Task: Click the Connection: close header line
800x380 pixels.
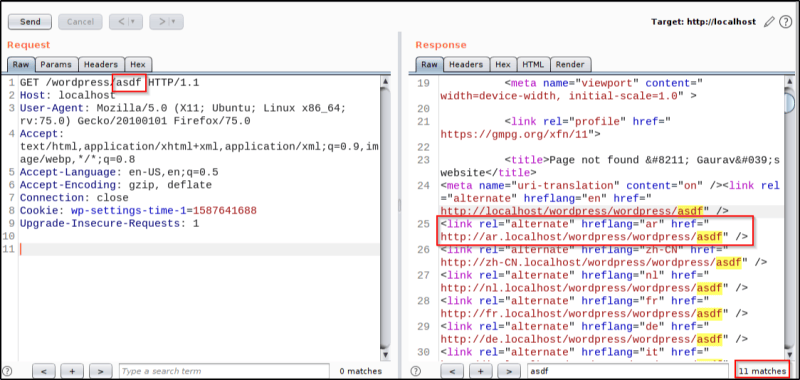Action: (x=74, y=197)
